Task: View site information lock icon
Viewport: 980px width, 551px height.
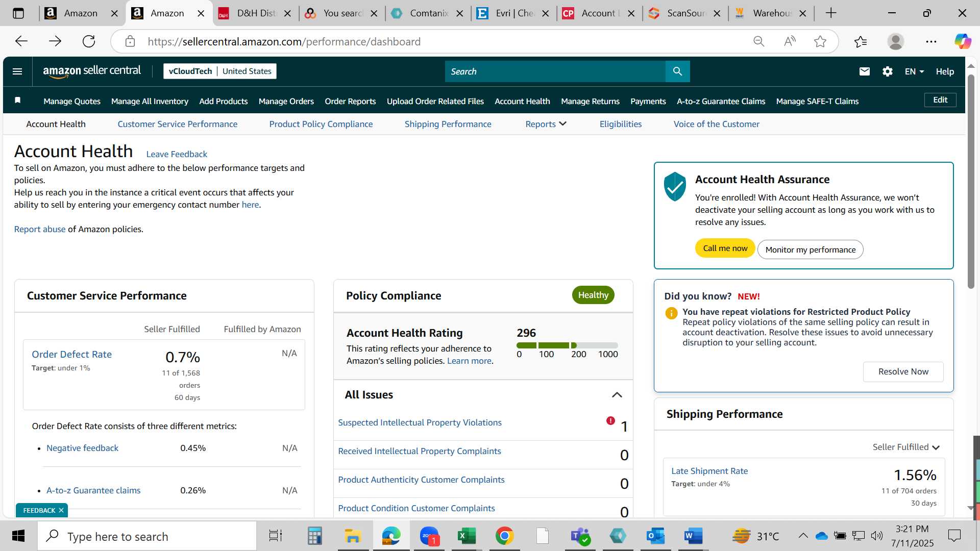Action: (x=130, y=41)
